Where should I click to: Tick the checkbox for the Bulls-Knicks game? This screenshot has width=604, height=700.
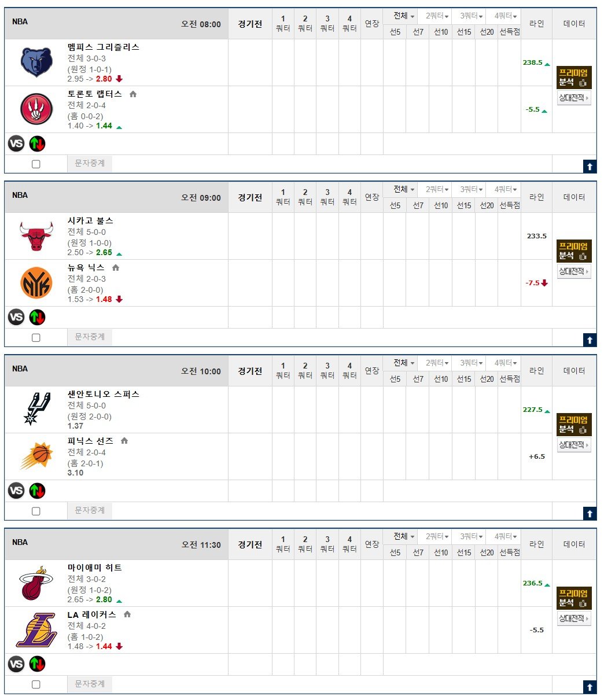pos(36,337)
